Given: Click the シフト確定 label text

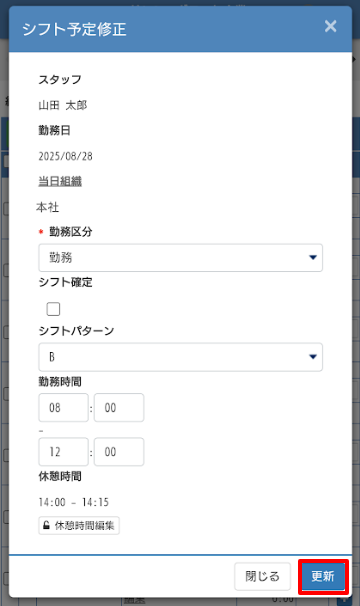Looking at the screenshot, I should 65,282.
